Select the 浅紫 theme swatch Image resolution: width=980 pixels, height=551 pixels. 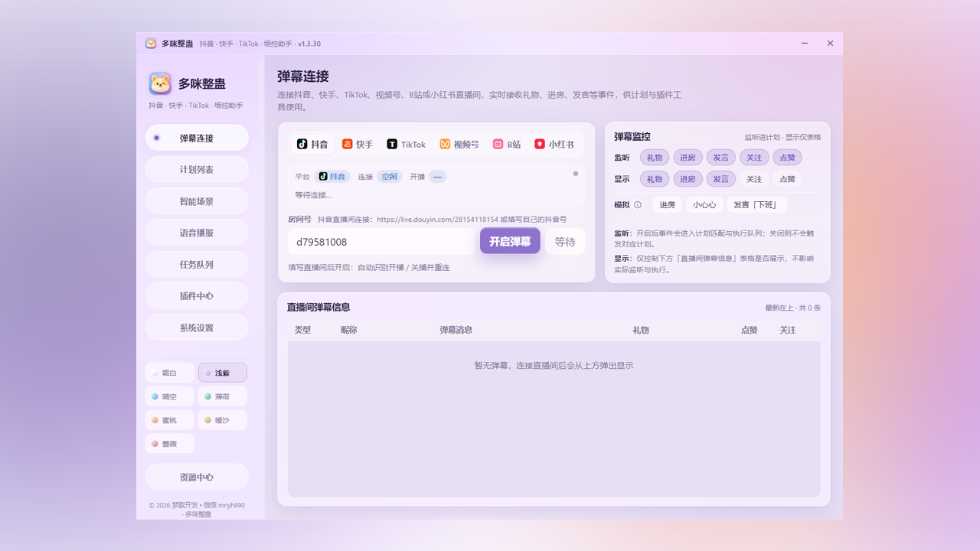coord(222,373)
